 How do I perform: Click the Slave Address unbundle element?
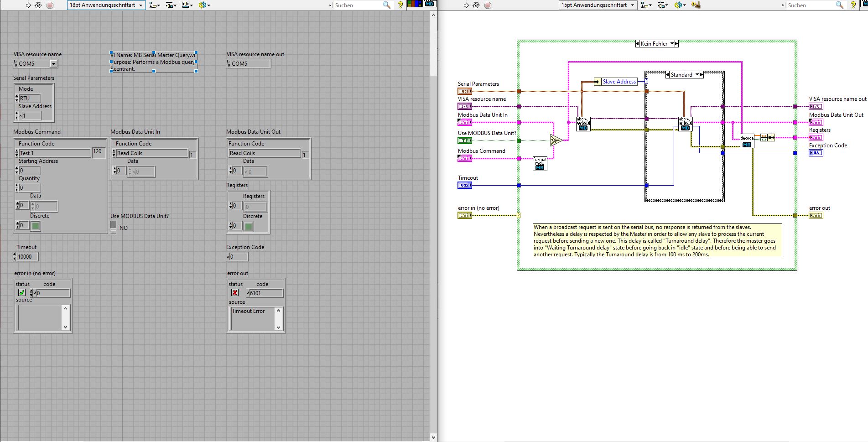(619, 82)
